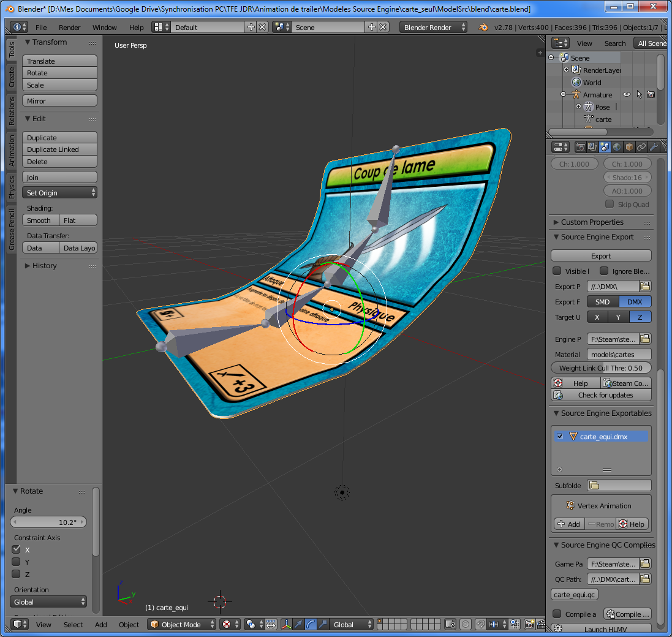
Task: Open the Window menu
Action: click(105, 28)
